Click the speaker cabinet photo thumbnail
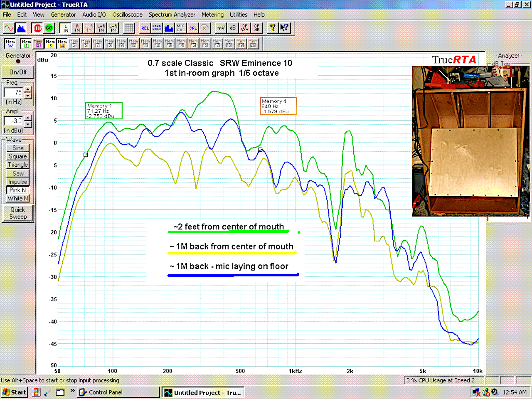The height and width of the screenshot is (399, 532). (x=471, y=141)
